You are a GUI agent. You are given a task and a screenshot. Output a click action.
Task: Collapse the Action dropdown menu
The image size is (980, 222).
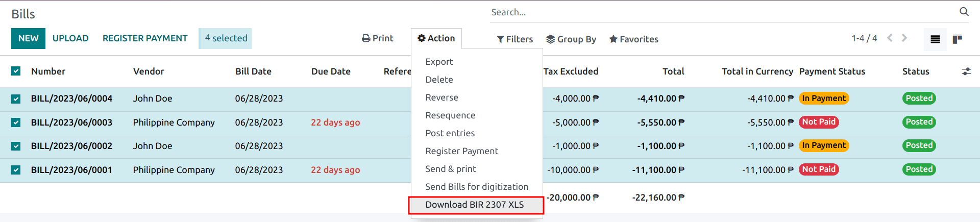(x=436, y=38)
